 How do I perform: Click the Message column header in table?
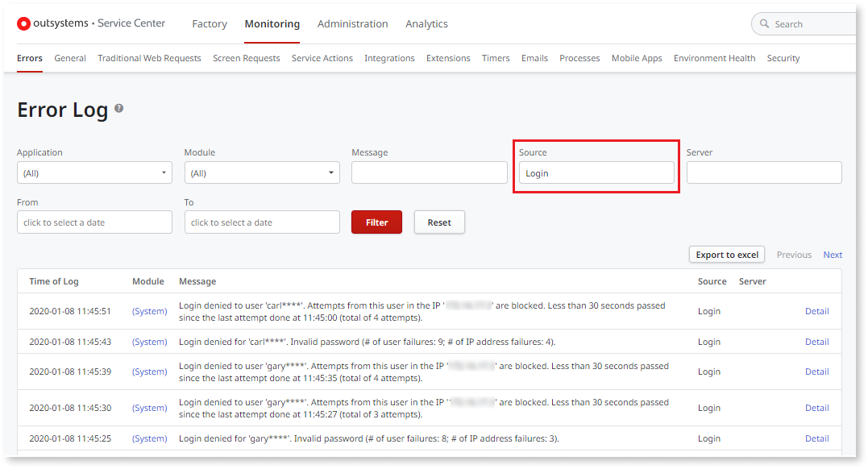click(197, 281)
